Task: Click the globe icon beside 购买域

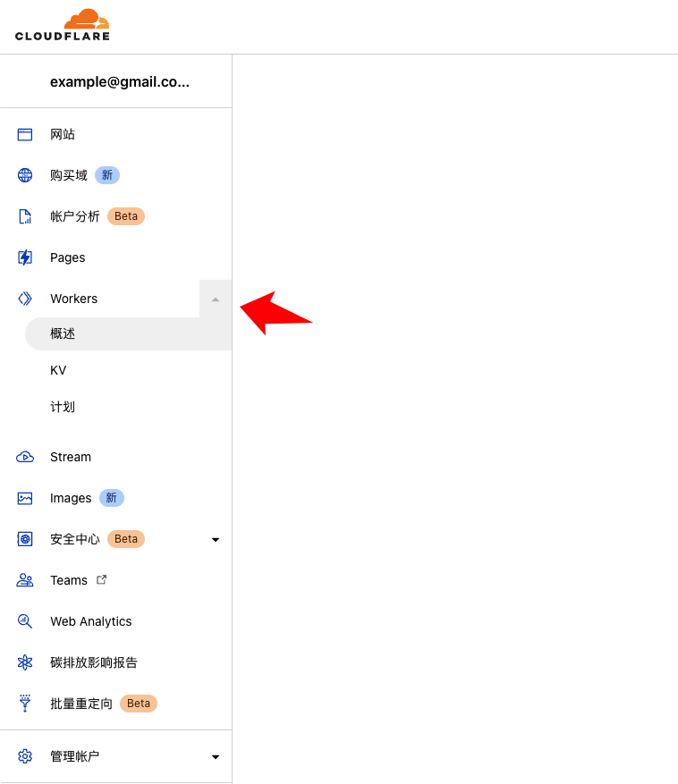Action: (x=25, y=175)
